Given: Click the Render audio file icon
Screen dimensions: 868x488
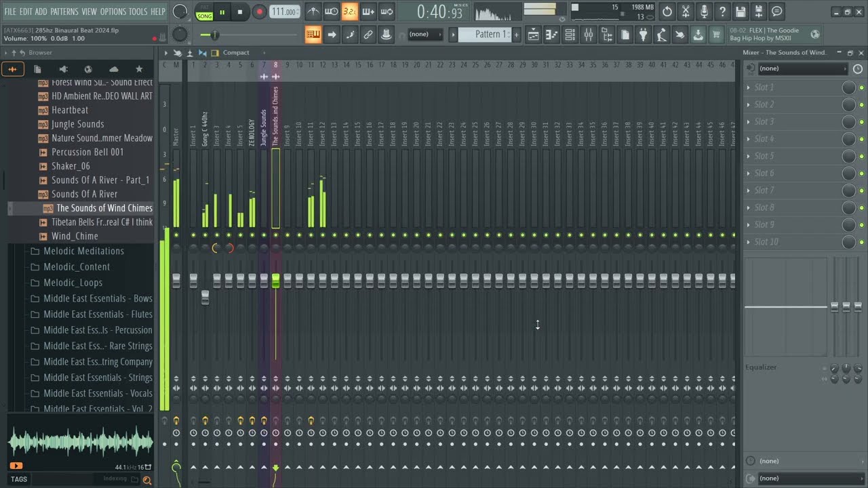Looking at the screenshot, I should (759, 12).
